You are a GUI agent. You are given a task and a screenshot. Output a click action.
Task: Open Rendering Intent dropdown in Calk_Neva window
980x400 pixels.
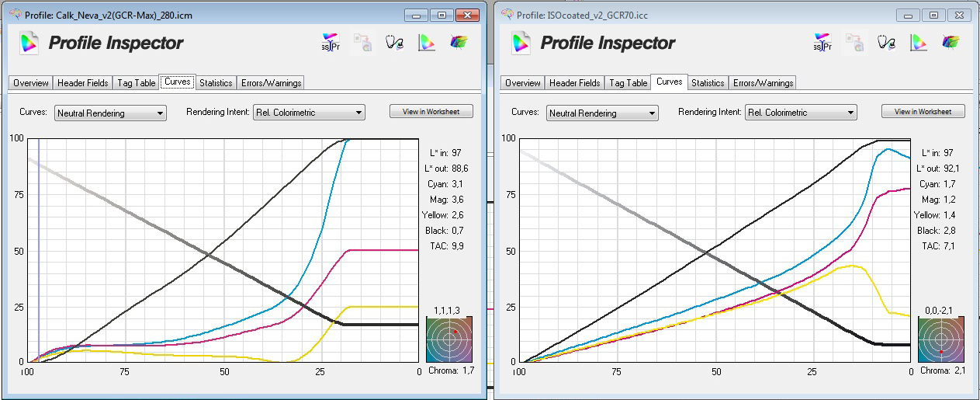[x=309, y=113]
